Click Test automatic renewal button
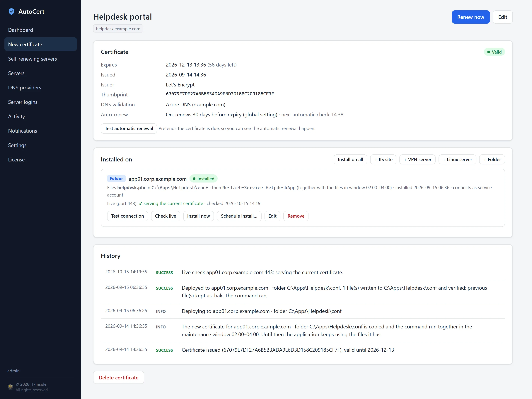This screenshot has height=399, width=532. click(x=129, y=128)
